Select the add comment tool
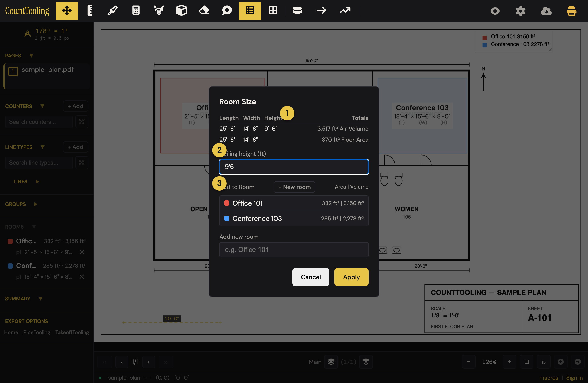588x383 pixels. [x=227, y=11]
